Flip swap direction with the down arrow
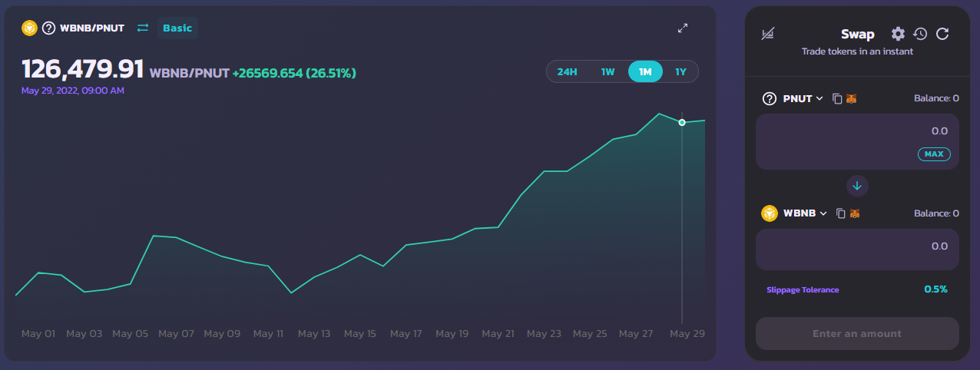980x370 pixels. pyautogui.click(x=857, y=185)
